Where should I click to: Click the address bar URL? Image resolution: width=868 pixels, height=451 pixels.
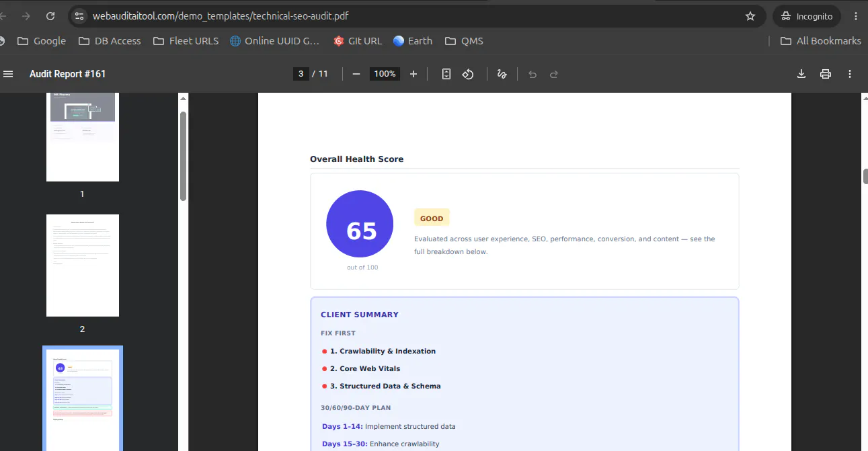[221, 16]
